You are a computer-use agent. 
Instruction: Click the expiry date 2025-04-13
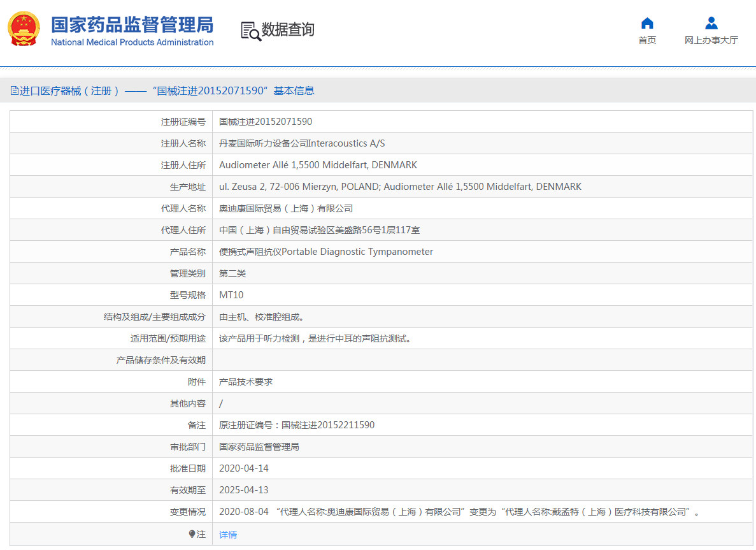244,490
